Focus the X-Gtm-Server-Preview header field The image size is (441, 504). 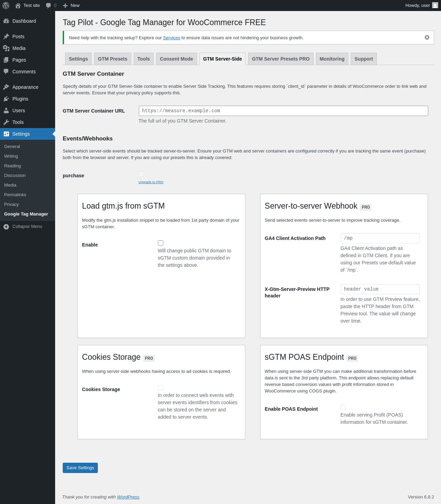(380, 289)
